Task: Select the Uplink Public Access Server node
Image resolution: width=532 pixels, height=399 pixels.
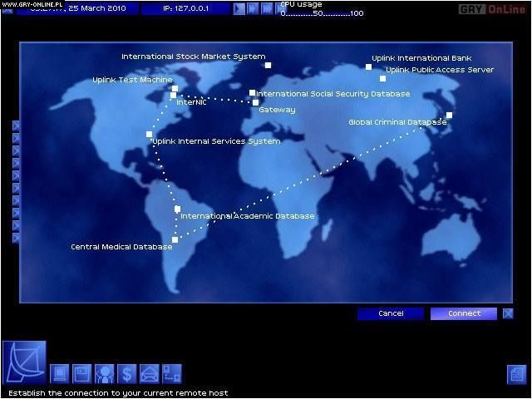Action: pos(382,78)
